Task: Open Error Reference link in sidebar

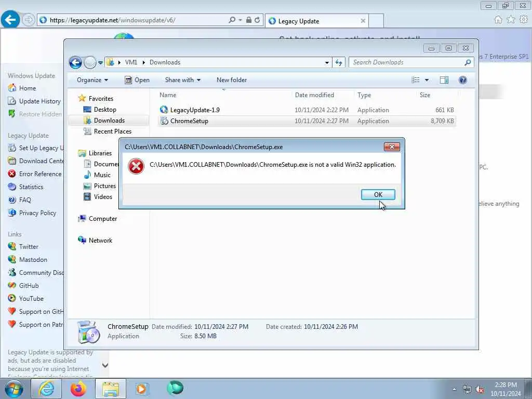Action: click(40, 174)
